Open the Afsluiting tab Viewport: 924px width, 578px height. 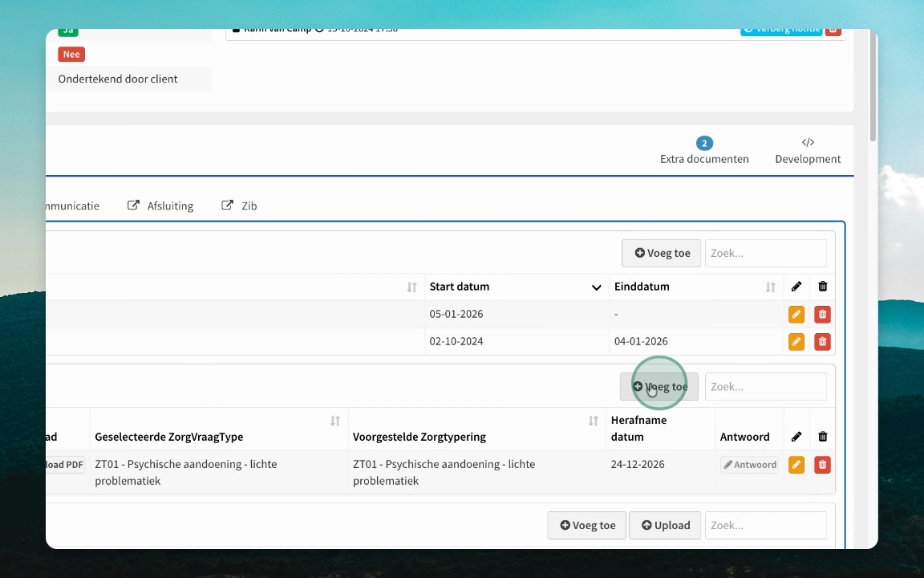click(x=161, y=206)
